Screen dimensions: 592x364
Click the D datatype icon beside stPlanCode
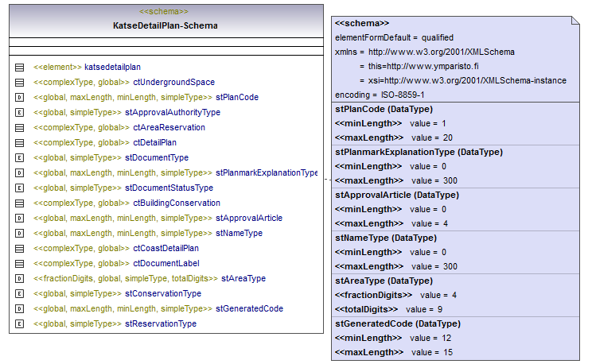click(x=19, y=98)
